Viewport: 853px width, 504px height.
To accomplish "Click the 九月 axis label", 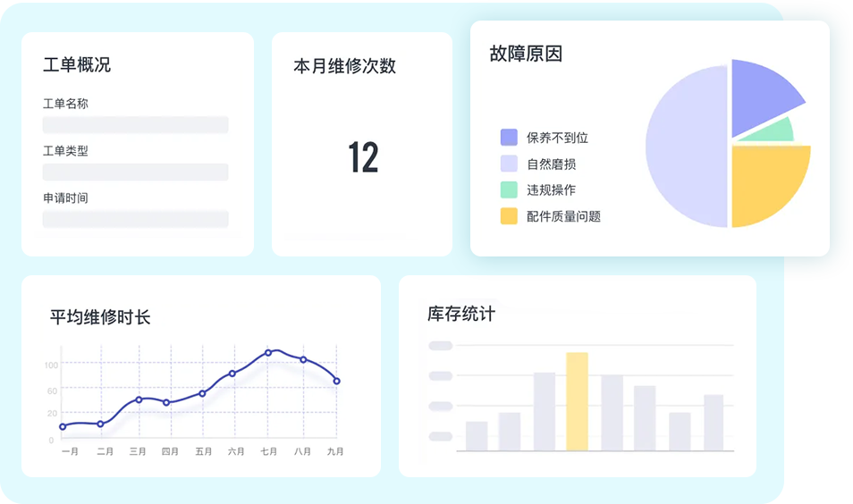I will click(x=335, y=451).
